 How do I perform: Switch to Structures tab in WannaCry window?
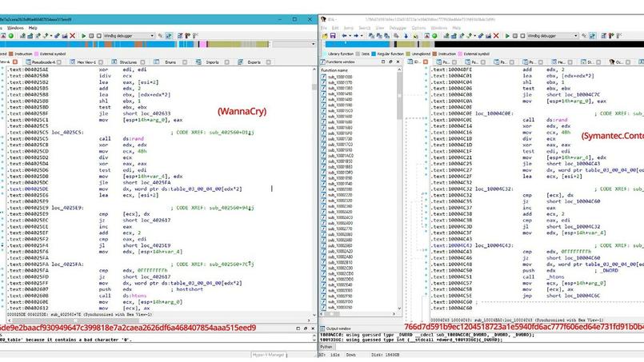click(128, 62)
